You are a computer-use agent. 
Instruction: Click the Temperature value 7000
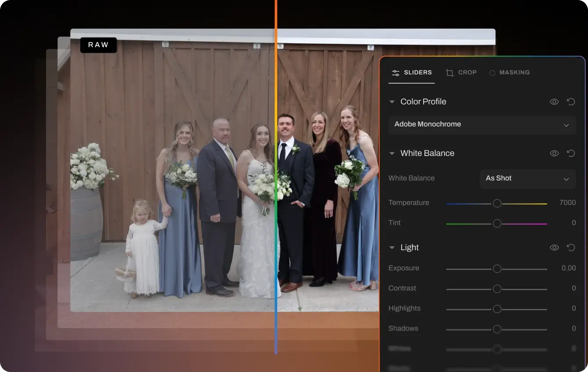tap(567, 202)
